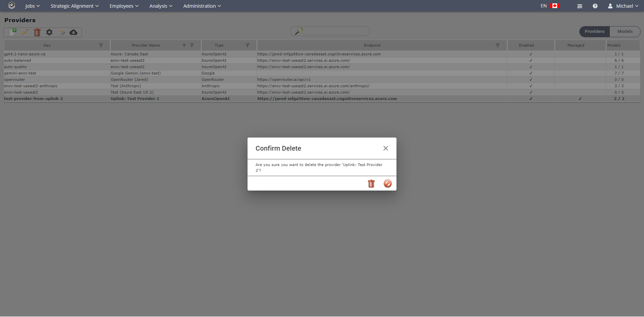The image size is (644, 317).
Task: Click the Managed checkmark for Uplink: Test Provider 2
Action: pyautogui.click(x=580, y=99)
